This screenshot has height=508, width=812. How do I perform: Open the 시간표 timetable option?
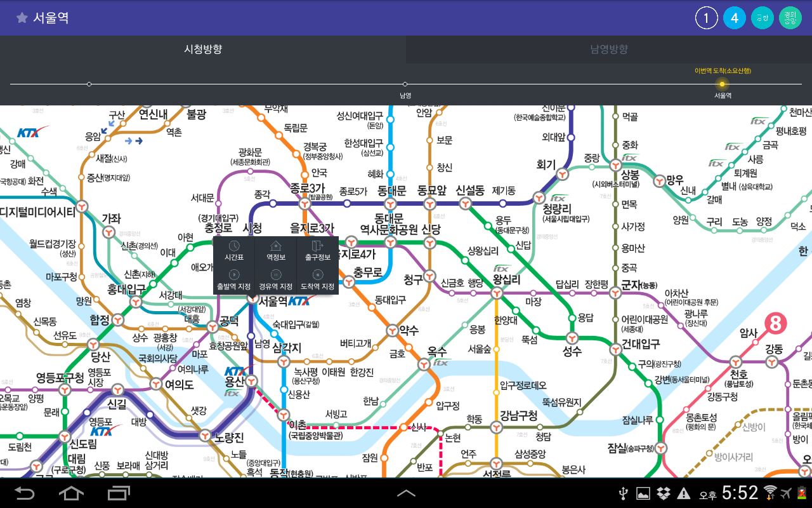(234, 251)
